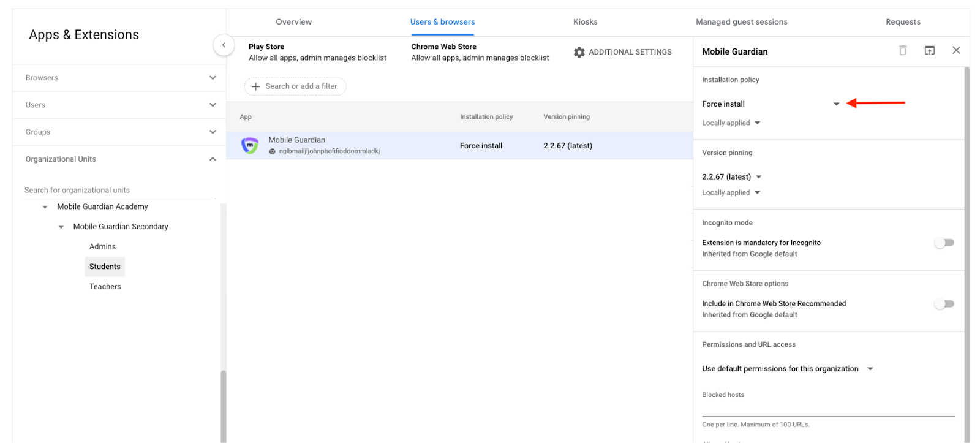Select Mobile Guardian Secondary unit

(121, 227)
